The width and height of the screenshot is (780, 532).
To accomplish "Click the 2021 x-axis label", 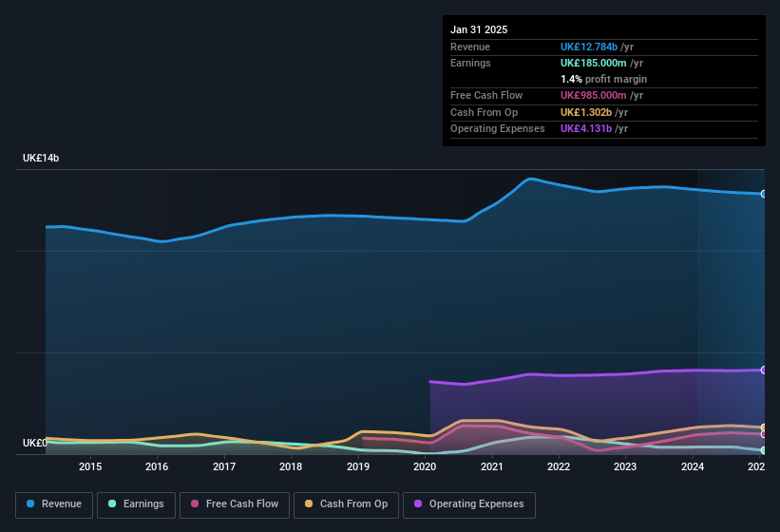I will 491,466.
